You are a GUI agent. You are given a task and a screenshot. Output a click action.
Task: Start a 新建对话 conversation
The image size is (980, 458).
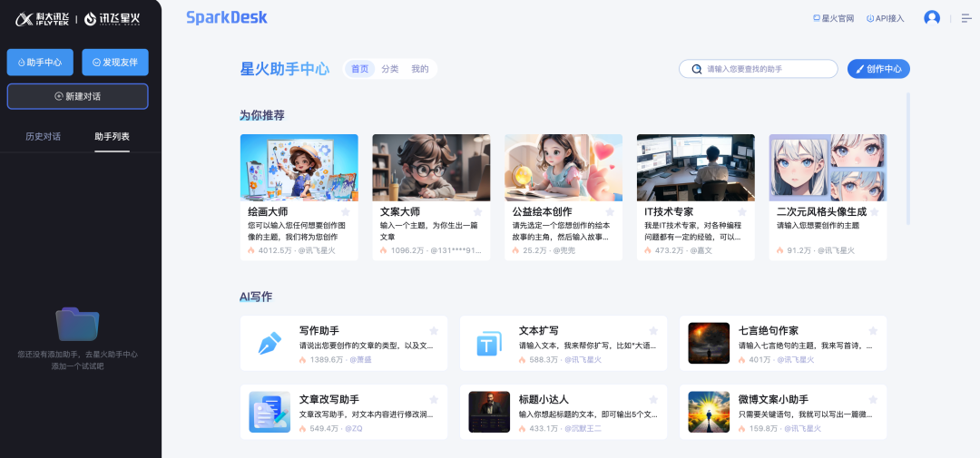77,96
